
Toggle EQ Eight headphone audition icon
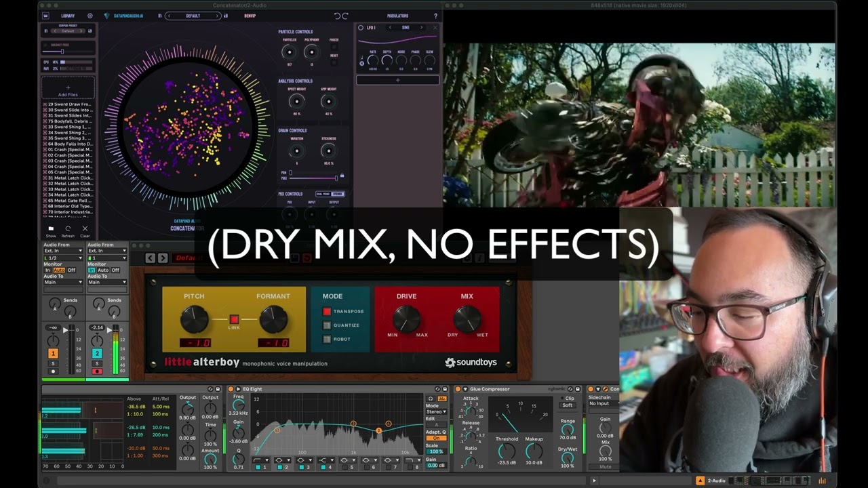[x=431, y=399]
